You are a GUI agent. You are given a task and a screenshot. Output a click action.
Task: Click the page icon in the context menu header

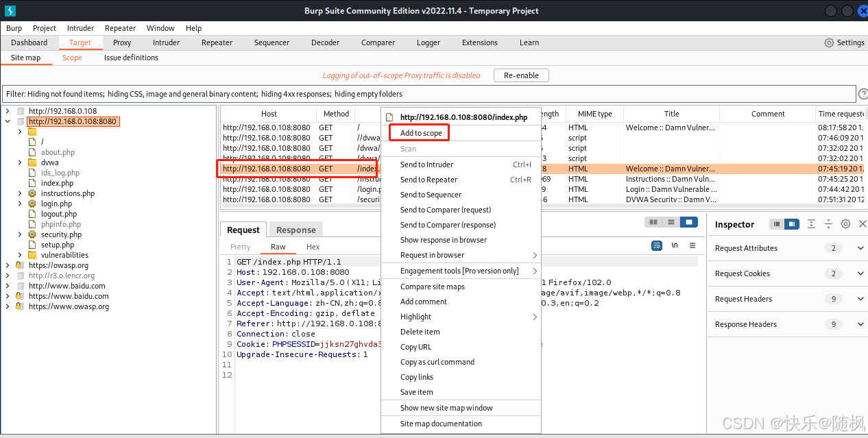click(390, 117)
